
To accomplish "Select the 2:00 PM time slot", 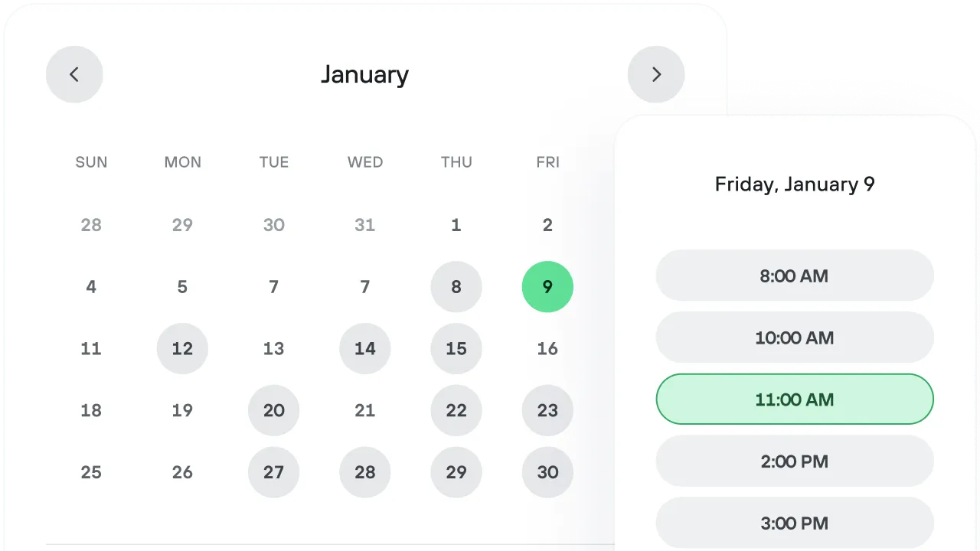I will coord(795,461).
